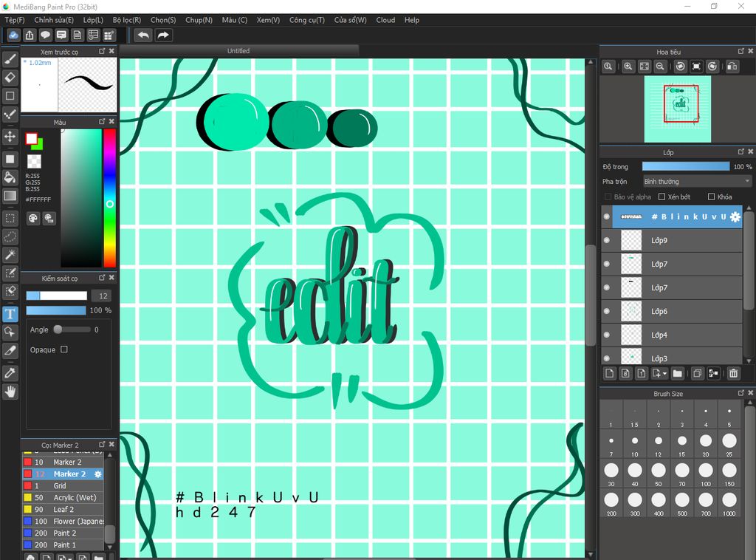Zoom out using navigator magnifier minus

pyautogui.click(x=660, y=66)
